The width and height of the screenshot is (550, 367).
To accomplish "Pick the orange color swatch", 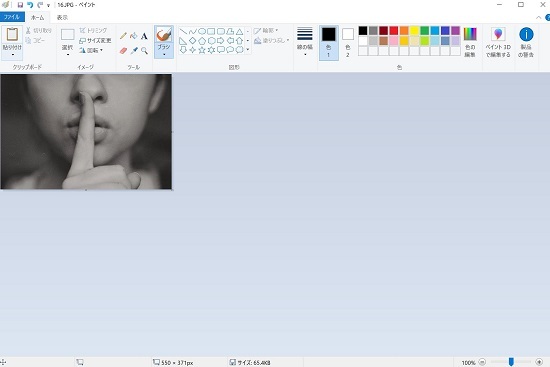I will point(404,31).
